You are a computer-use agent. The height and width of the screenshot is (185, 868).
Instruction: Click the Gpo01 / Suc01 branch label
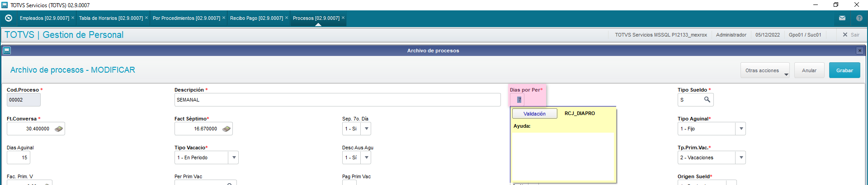[805, 35]
